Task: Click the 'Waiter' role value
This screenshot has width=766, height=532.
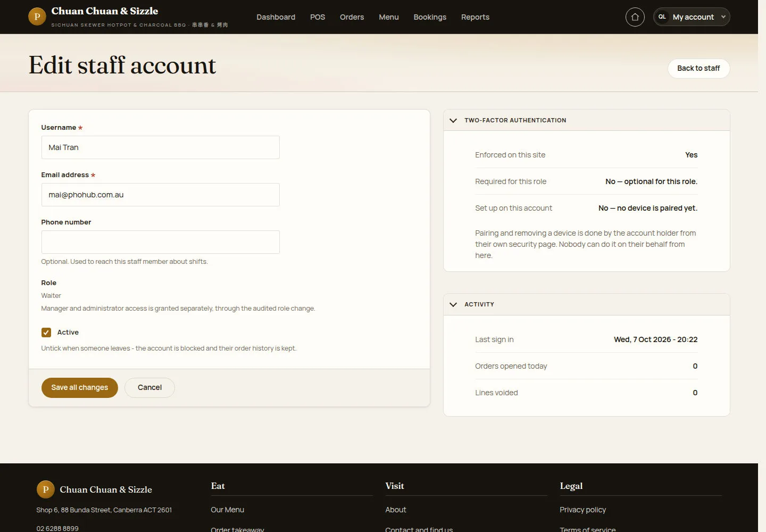Action: pyautogui.click(x=51, y=296)
